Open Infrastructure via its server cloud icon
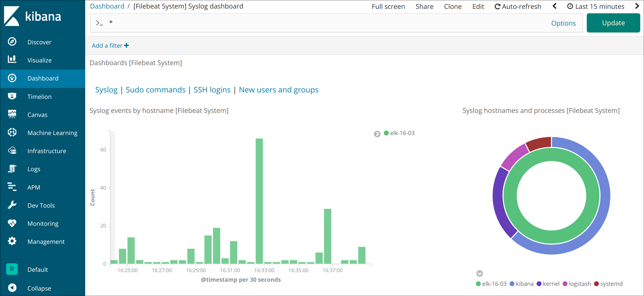Viewport: 644px width, 296px height. pyautogui.click(x=12, y=150)
